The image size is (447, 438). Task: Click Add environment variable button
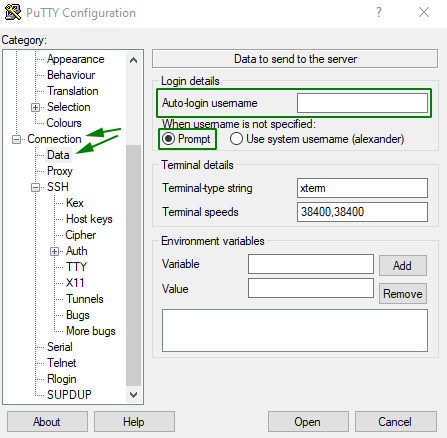pyautogui.click(x=403, y=266)
